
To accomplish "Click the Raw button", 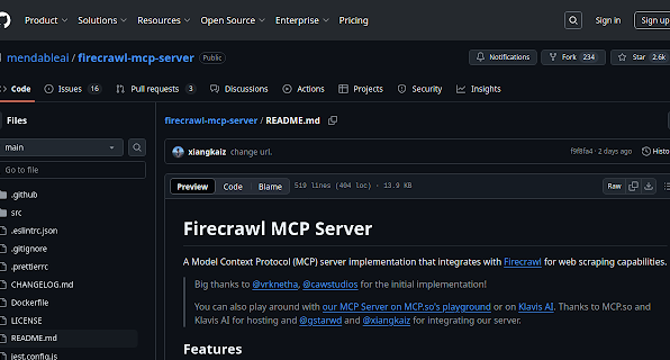I will [614, 186].
